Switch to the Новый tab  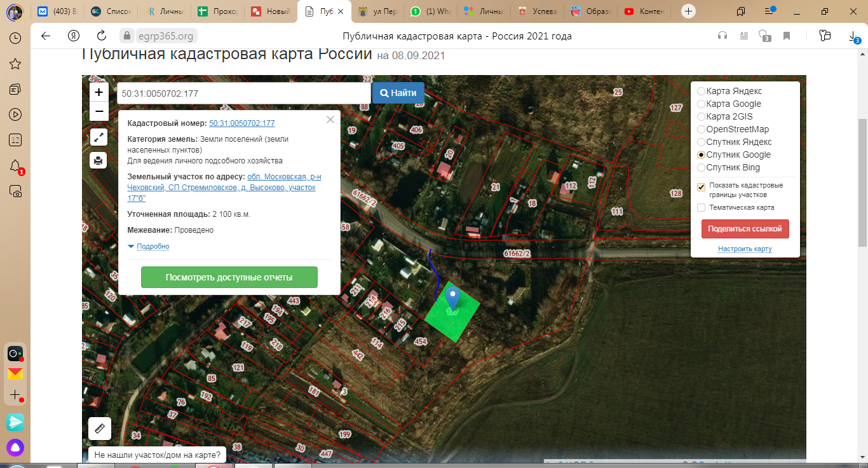click(271, 11)
